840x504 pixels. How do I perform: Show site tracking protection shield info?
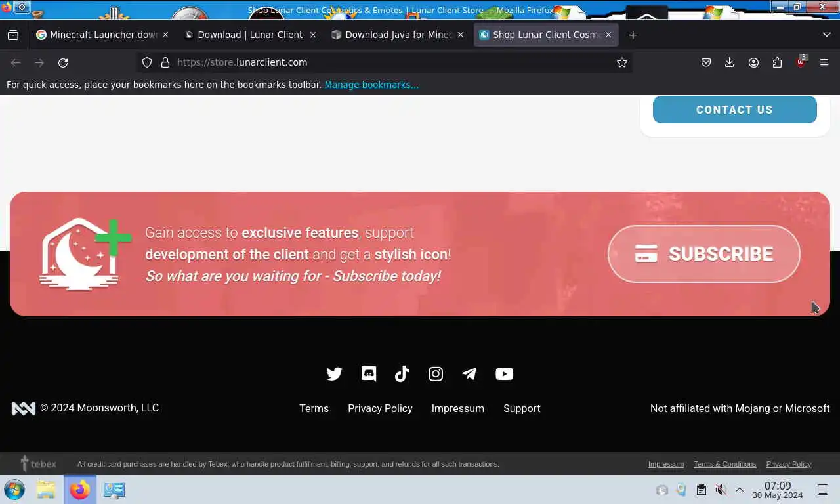(147, 62)
